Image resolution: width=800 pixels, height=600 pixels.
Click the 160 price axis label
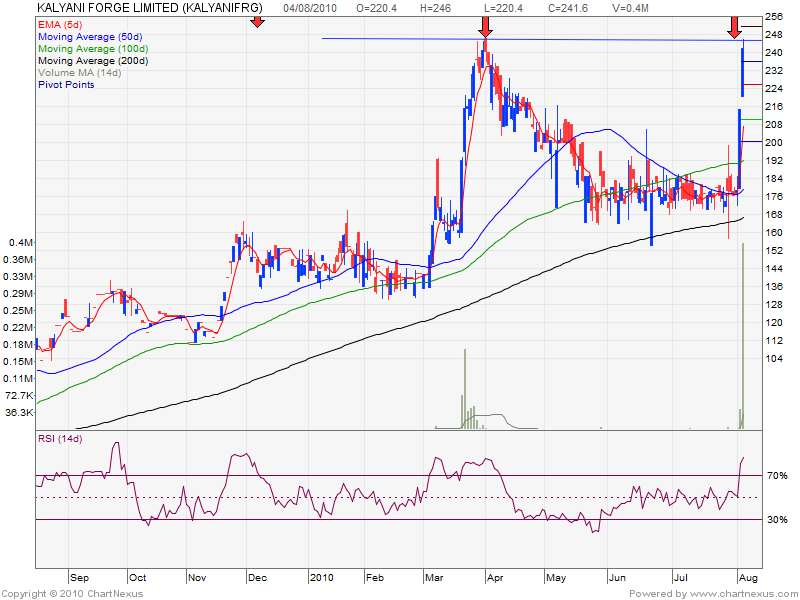point(774,232)
